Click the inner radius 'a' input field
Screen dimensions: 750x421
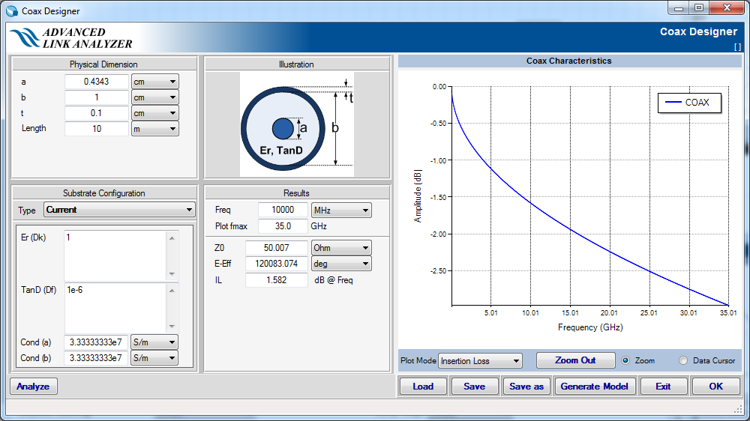click(x=96, y=81)
